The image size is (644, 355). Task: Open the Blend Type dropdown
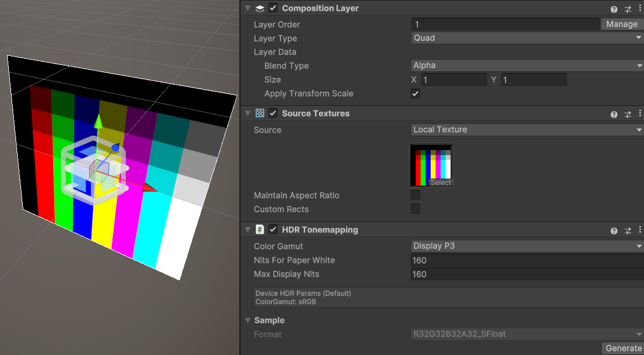pos(527,65)
